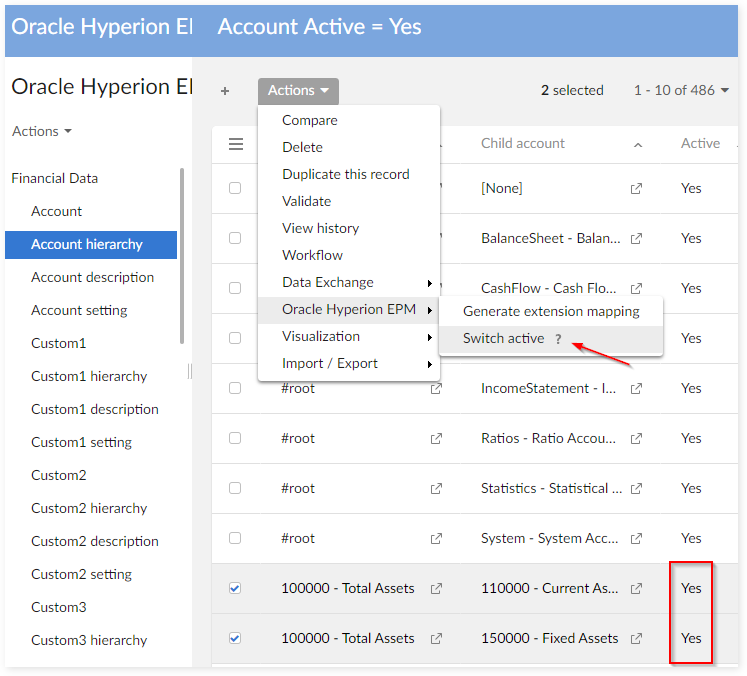
Task: Open the table column settings hamburger icon
Action: [236, 144]
